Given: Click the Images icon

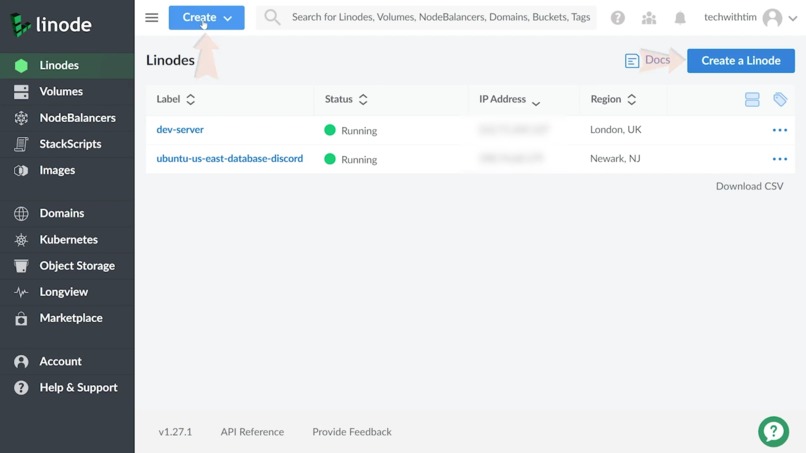Looking at the screenshot, I should (x=21, y=170).
